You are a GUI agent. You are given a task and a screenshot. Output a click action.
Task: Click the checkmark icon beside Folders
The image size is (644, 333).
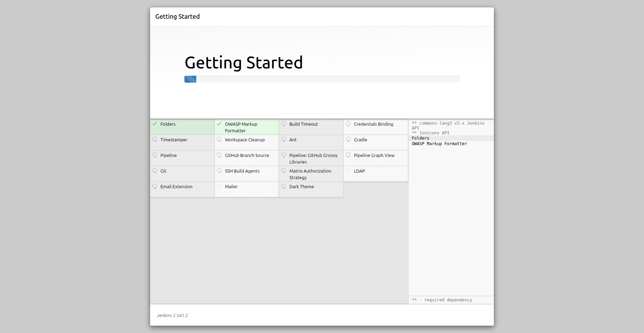click(x=155, y=124)
